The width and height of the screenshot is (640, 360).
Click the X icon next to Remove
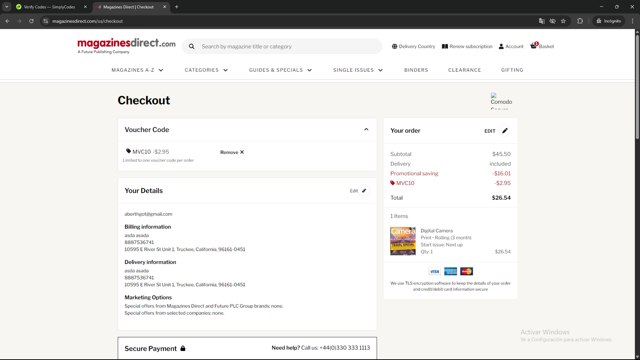pos(242,152)
